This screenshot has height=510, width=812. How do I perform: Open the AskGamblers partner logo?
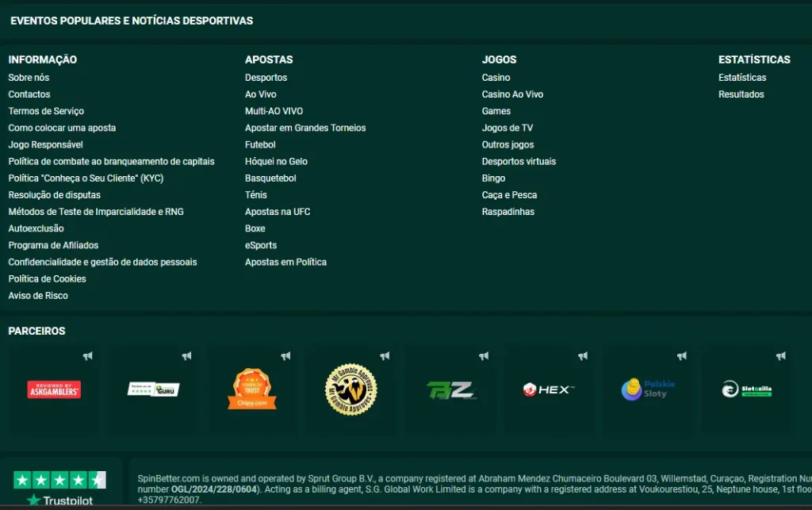tap(54, 389)
